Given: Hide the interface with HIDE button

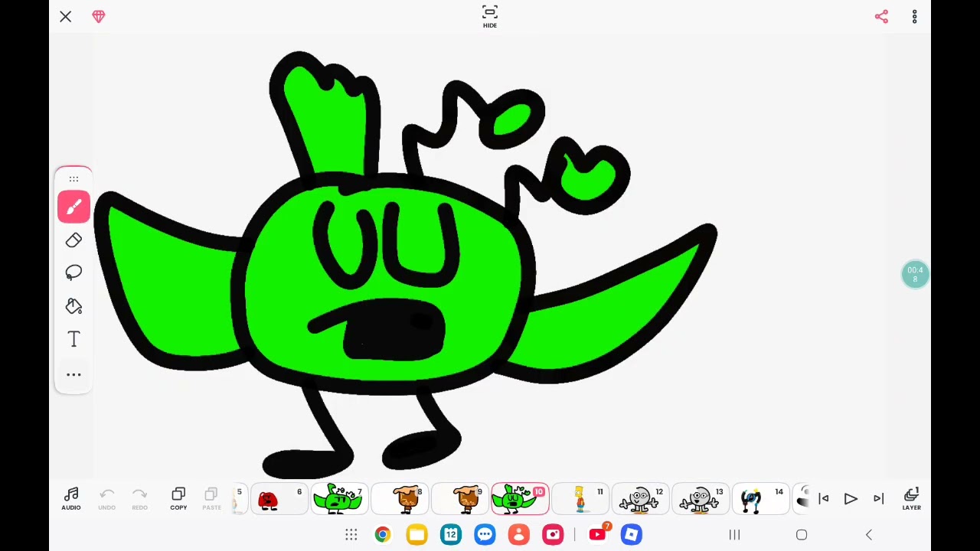Looking at the screenshot, I should pyautogui.click(x=490, y=16).
